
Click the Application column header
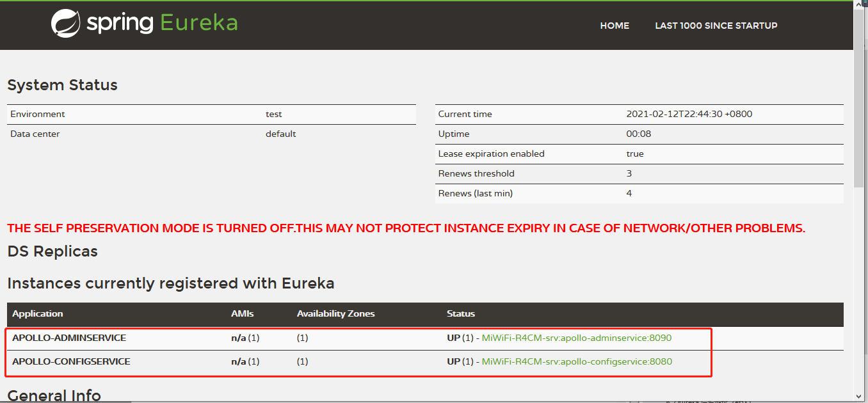tap(38, 313)
